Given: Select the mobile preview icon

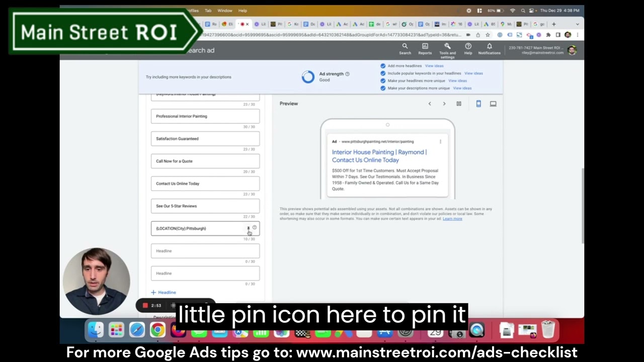Looking at the screenshot, I should (478, 104).
